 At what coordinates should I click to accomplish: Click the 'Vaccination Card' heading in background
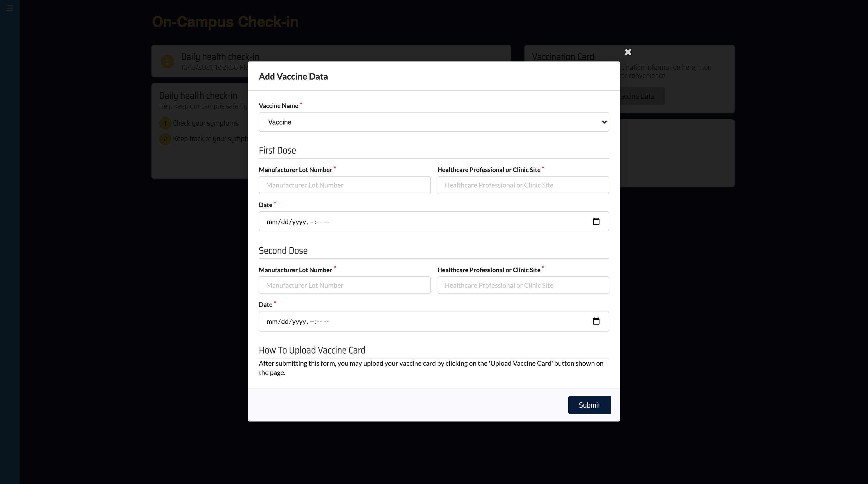pos(563,57)
